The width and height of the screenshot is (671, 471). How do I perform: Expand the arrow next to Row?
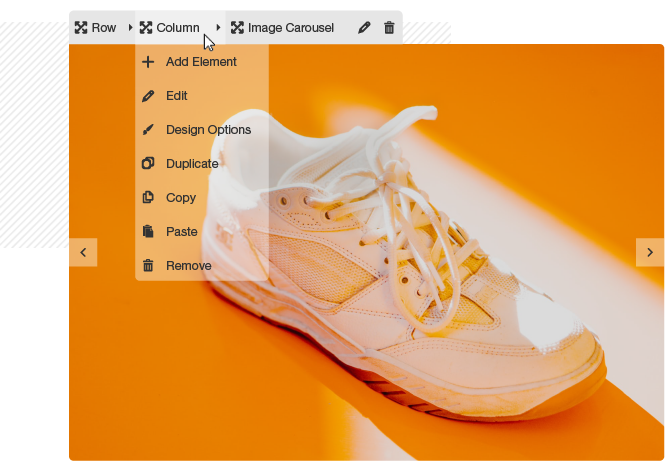[131, 28]
